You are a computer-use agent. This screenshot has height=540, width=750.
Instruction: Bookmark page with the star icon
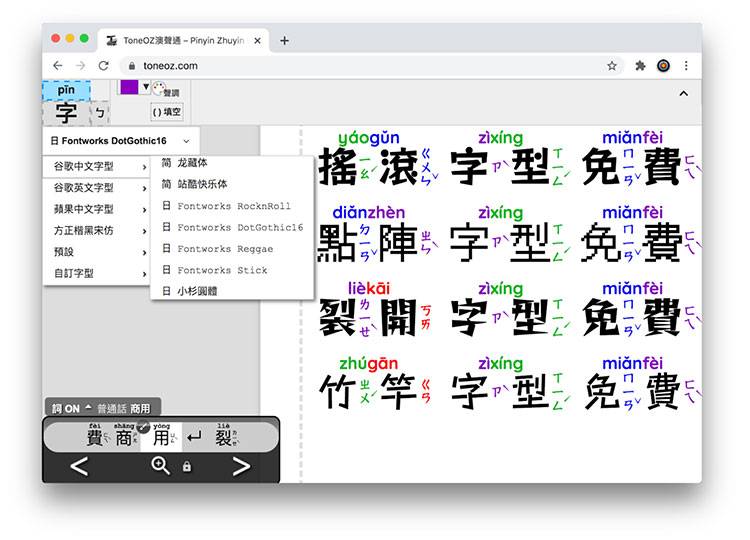click(612, 66)
